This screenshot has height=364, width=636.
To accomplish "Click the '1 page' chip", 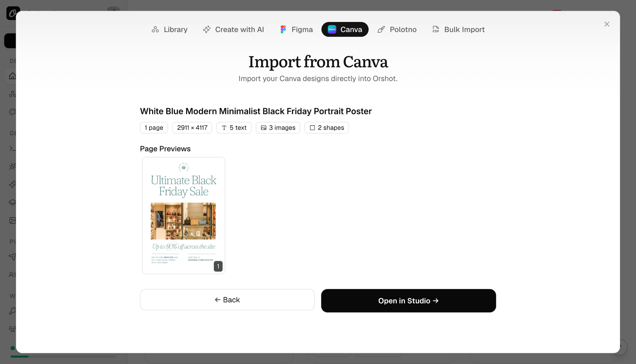I will [x=154, y=128].
